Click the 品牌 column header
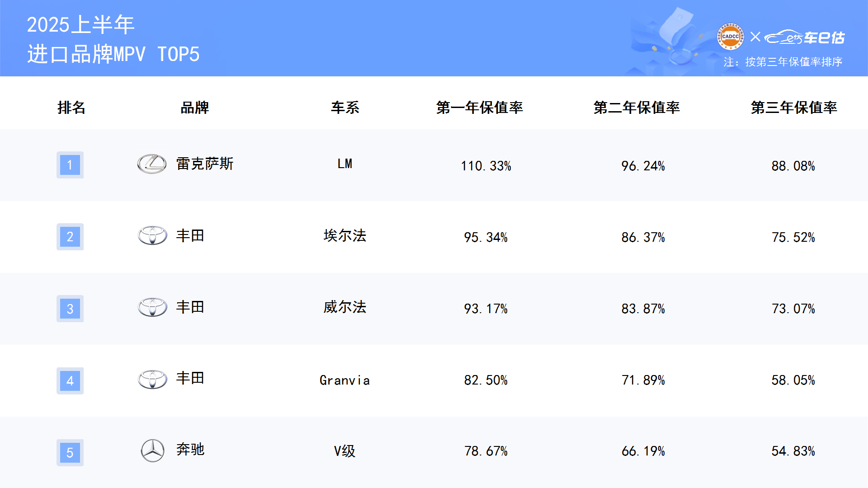The height and width of the screenshot is (488, 868). pos(195,108)
